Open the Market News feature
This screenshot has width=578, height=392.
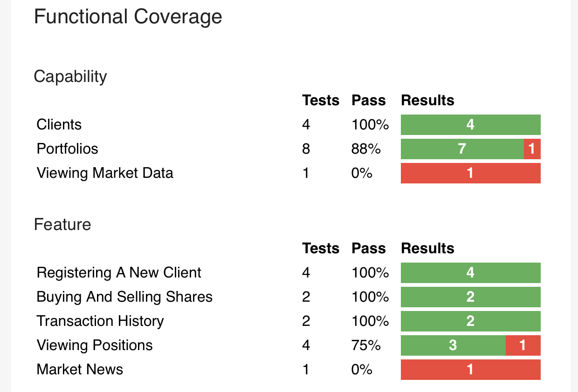pyautogui.click(x=80, y=370)
